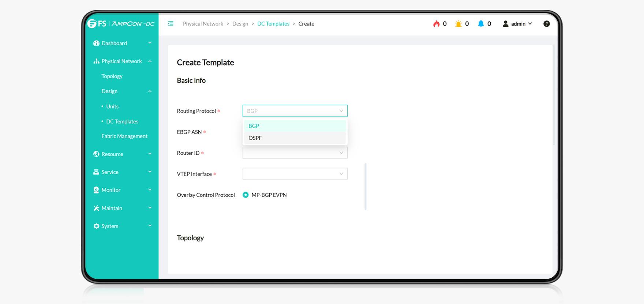Screen dimensions: 644x304
Task: Click the blue notification bell icon
Action: [x=481, y=24]
